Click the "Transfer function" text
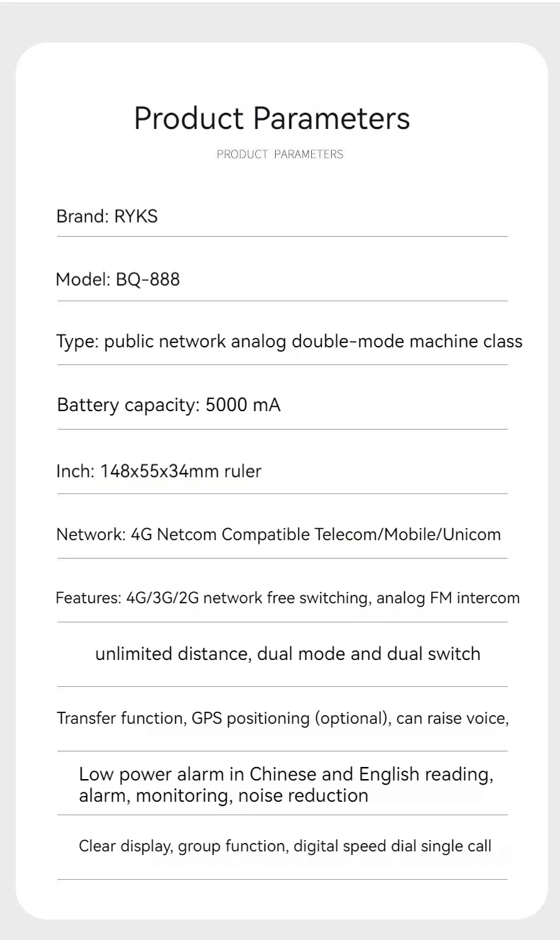Image resolution: width=560 pixels, height=940 pixels. [x=121, y=719]
